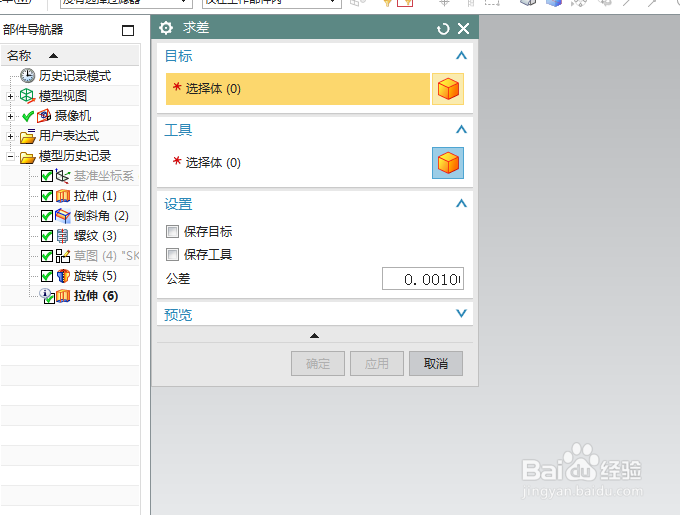Image resolution: width=680 pixels, height=515 pixels.
Task: Click the 保存工具 label text
Action: [208, 254]
